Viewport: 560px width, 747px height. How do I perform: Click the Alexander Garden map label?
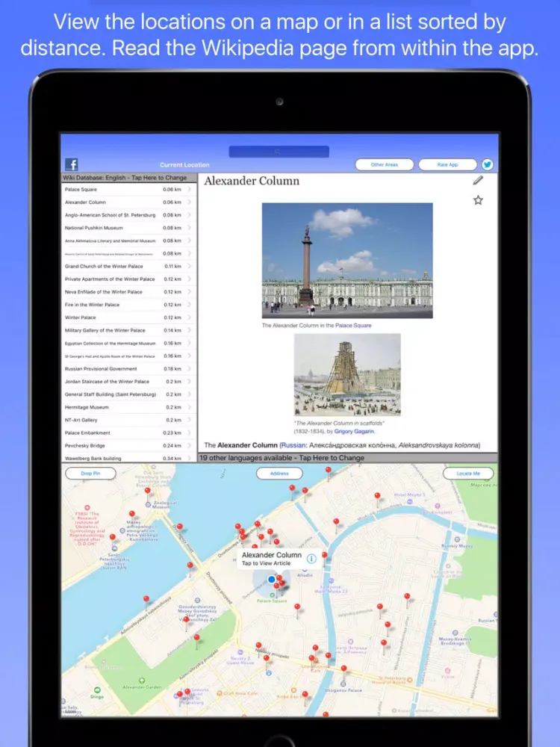[142, 687]
